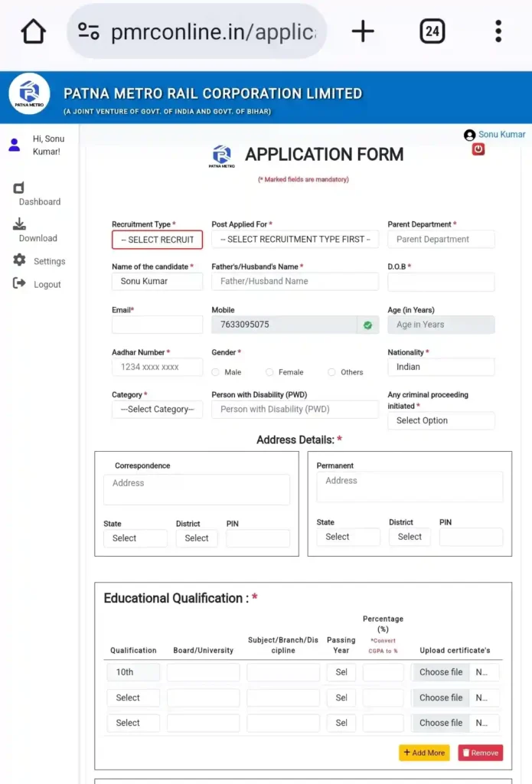The height and width of the screenshot is (784, 532).
Task: Click the Email input field
Action: 157,325
